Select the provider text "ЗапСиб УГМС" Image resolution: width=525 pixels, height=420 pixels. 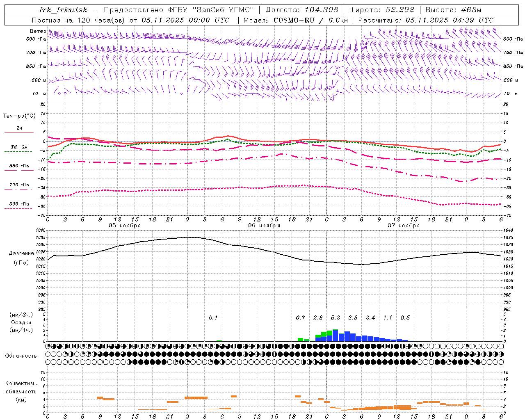coord(223,10)
